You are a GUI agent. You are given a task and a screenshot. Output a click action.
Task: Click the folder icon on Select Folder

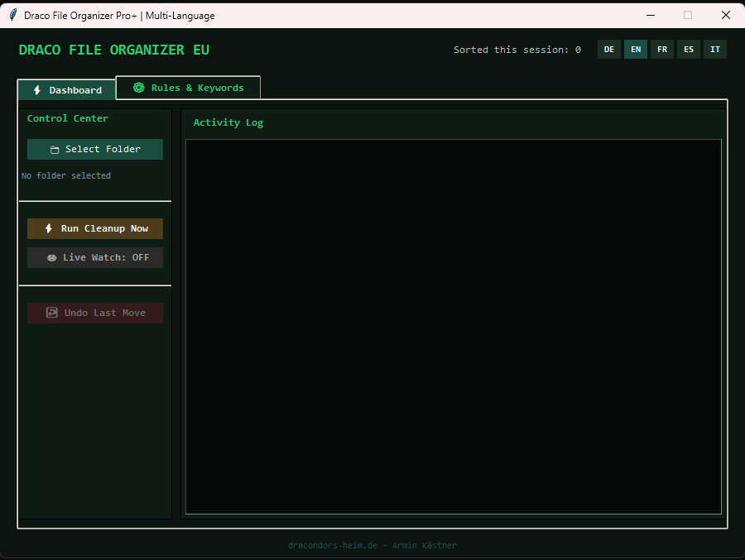[55, 150]
